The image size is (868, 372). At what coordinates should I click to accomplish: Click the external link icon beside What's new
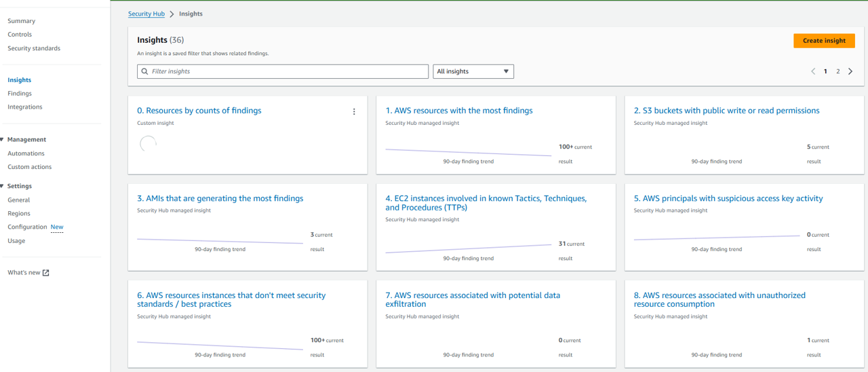coord(46,273)
